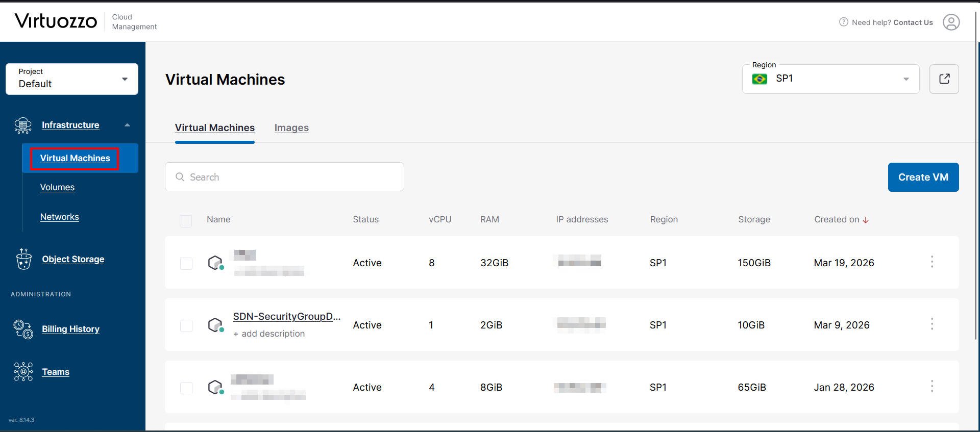Screen dimensions: 980x432
Task: Open the Project Default dropdown
Action: click(72, 79)
